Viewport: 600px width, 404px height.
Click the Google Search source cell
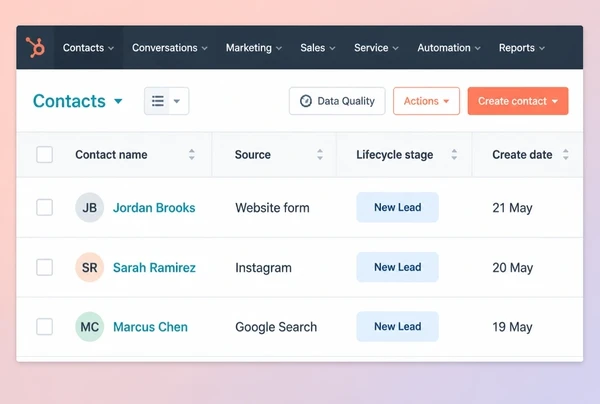coord(276,327)
